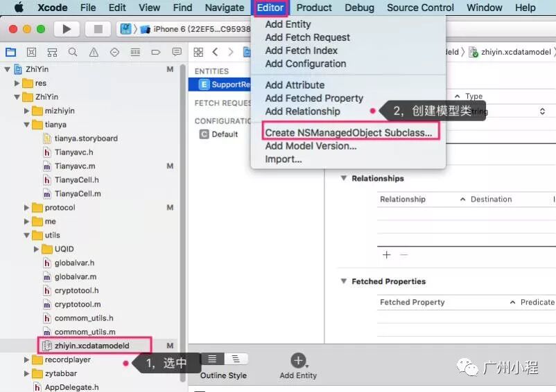Show the Report navigator
This screenshot has width=556, height=392.
pyautogui.click(x=177, y=52)
